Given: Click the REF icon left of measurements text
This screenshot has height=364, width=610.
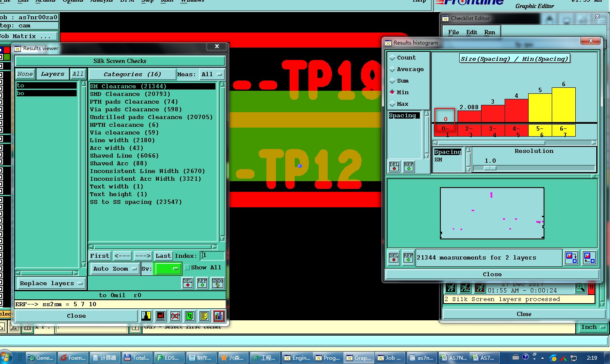Looking at the screenshot, I should (408, 257).
